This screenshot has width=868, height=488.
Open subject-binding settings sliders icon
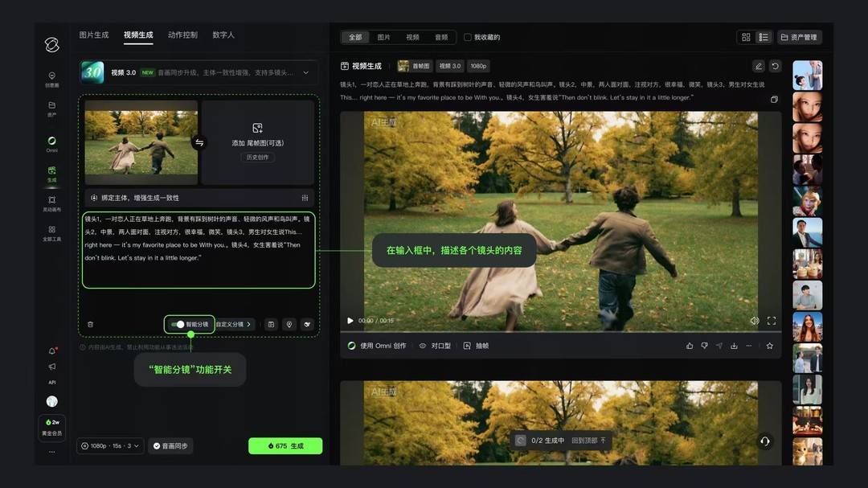click(x=305, y=198)
